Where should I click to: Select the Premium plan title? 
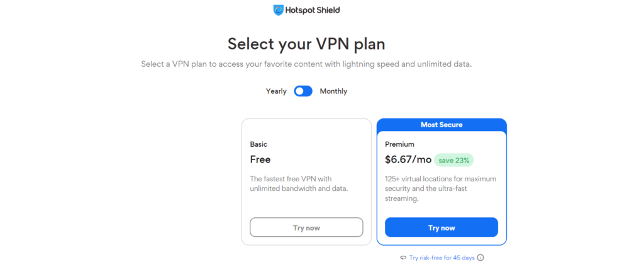(399, 144)
